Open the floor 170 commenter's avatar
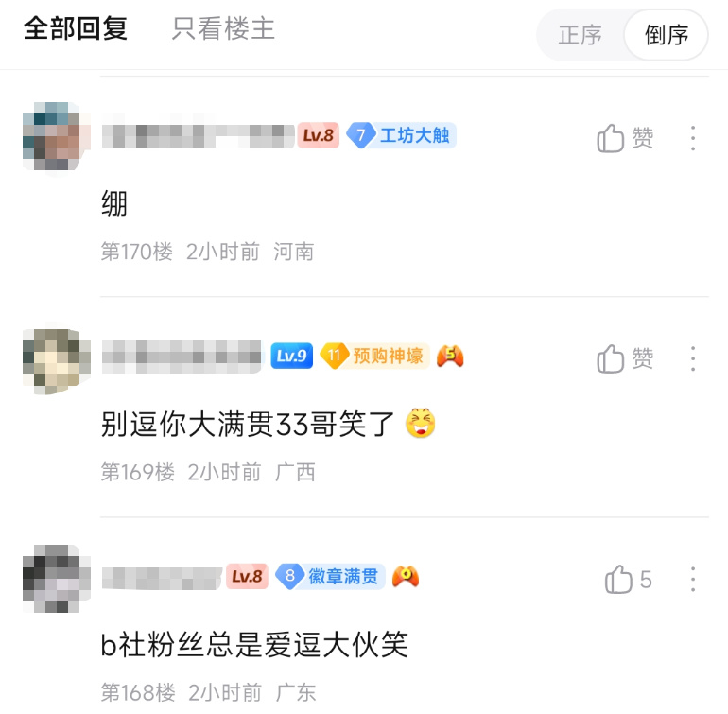Viewport: 728px width, 714px height. [56, 136]
